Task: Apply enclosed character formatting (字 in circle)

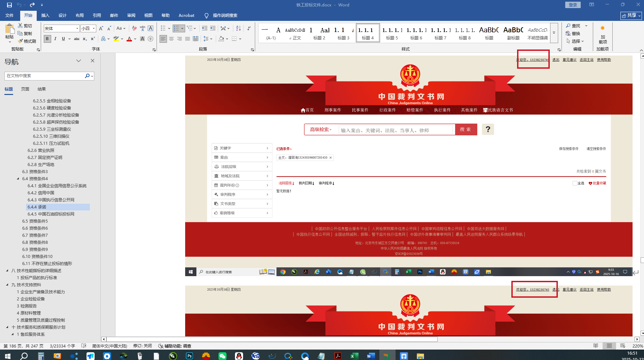Action: [x=150, y=39]
